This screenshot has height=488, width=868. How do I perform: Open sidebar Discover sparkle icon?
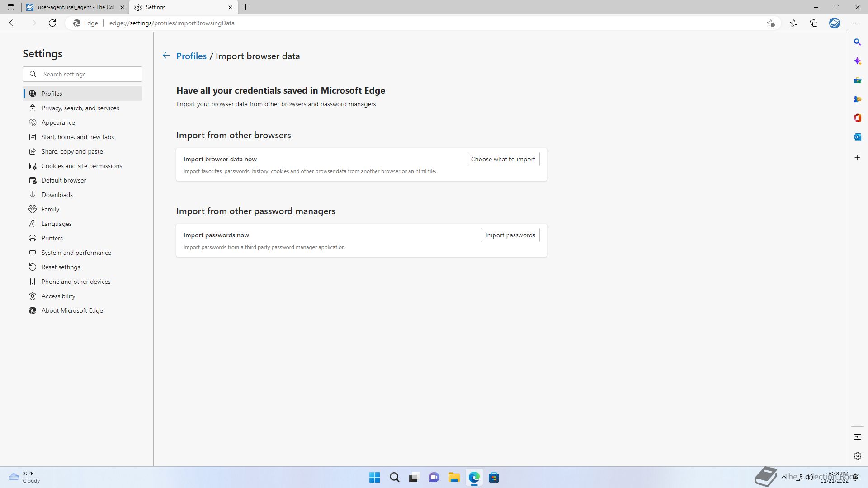click(857, 61)
